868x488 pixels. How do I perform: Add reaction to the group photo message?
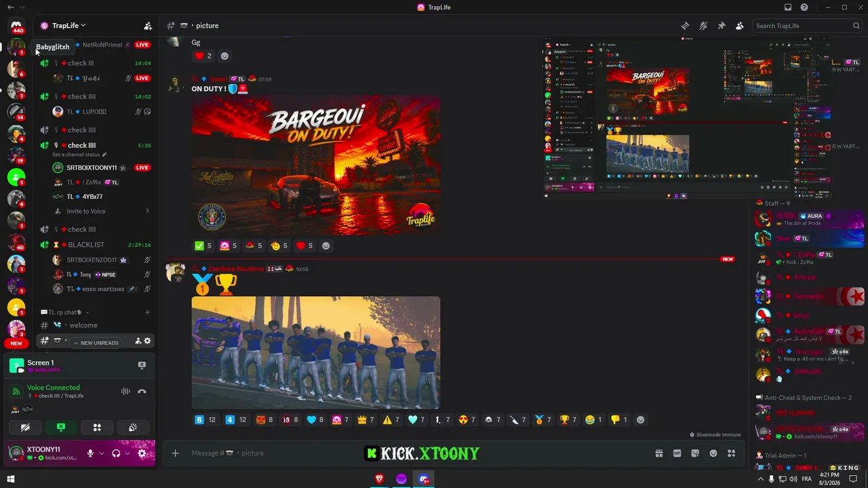pyautogui.click(x=641, y=420)
